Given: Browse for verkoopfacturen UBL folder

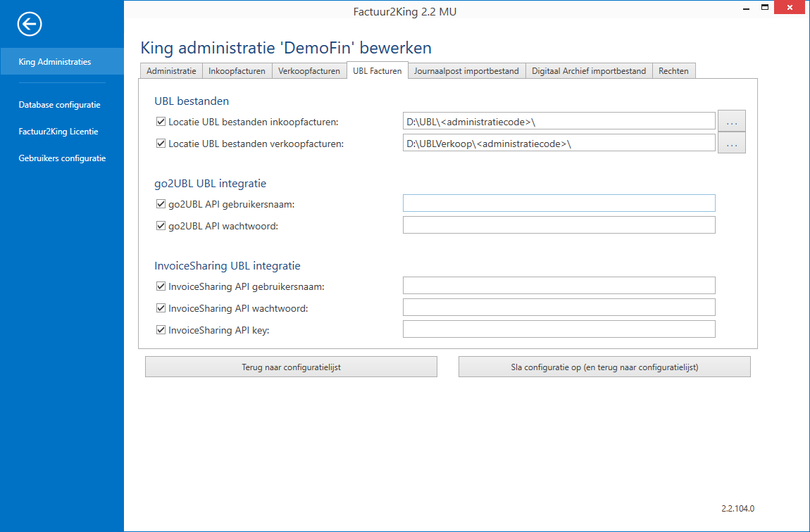Looking at the screenshot, I should [732, 143].
